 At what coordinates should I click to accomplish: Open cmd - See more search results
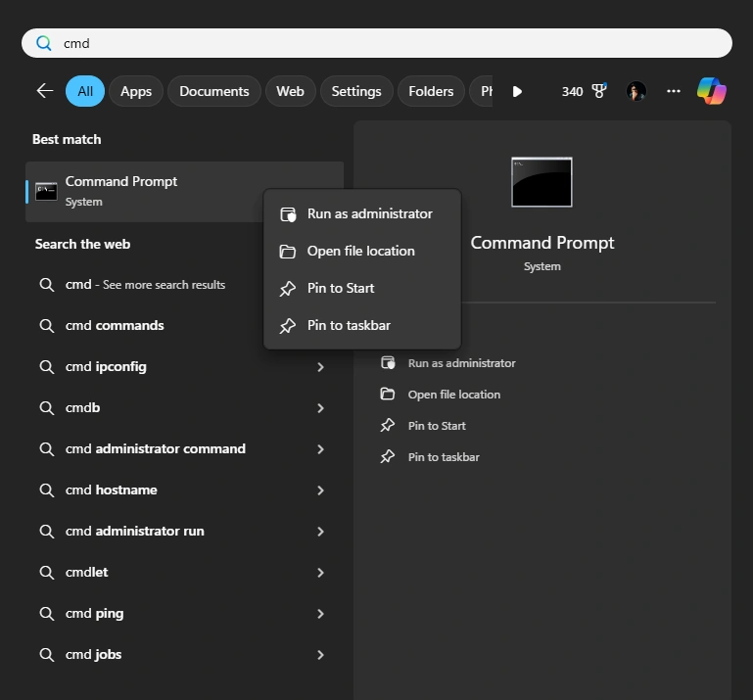[x=145, y=285]
